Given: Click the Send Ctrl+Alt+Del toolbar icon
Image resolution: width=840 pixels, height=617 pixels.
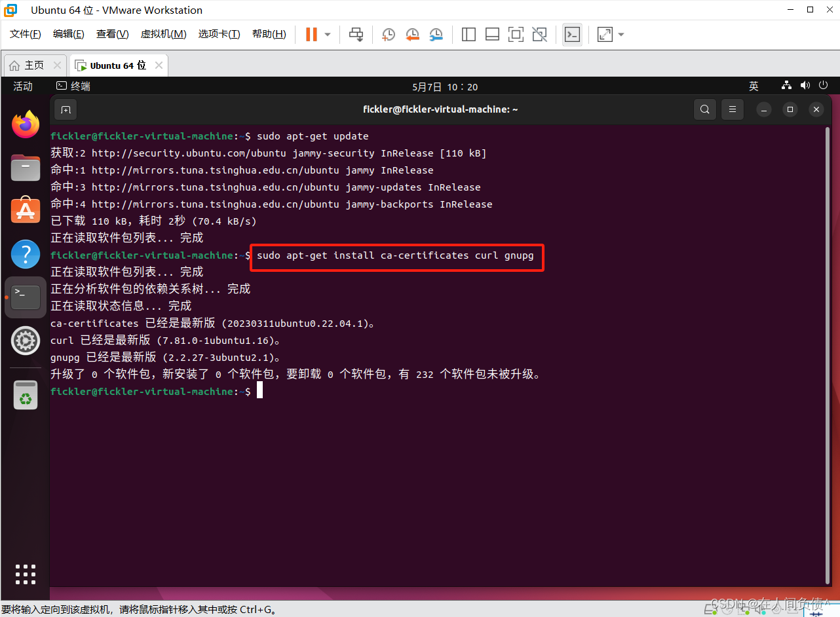Looking at the screenshot, I should point(356,34).
